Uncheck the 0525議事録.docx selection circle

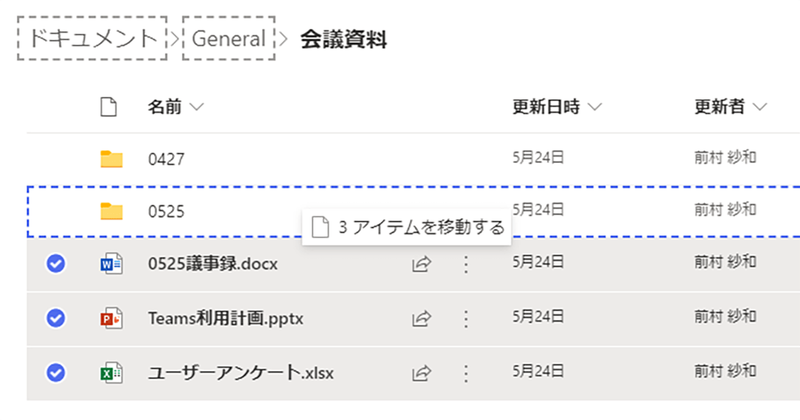click(56, 265)
